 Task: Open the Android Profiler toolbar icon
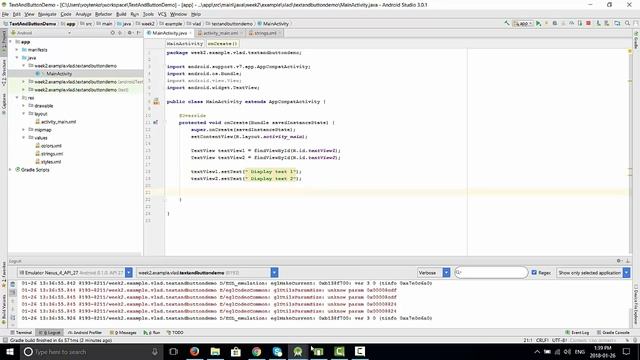click(571, 24)
